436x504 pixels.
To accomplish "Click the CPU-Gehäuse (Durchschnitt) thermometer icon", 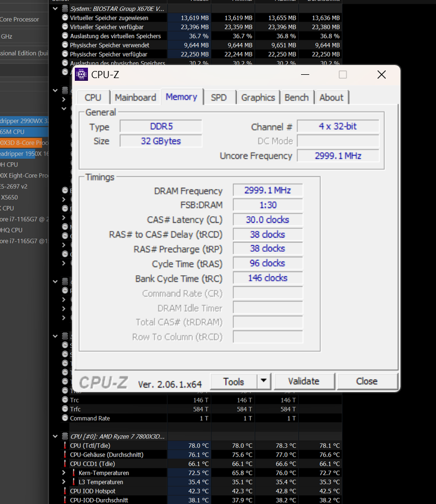I will (x=65, y=454).
